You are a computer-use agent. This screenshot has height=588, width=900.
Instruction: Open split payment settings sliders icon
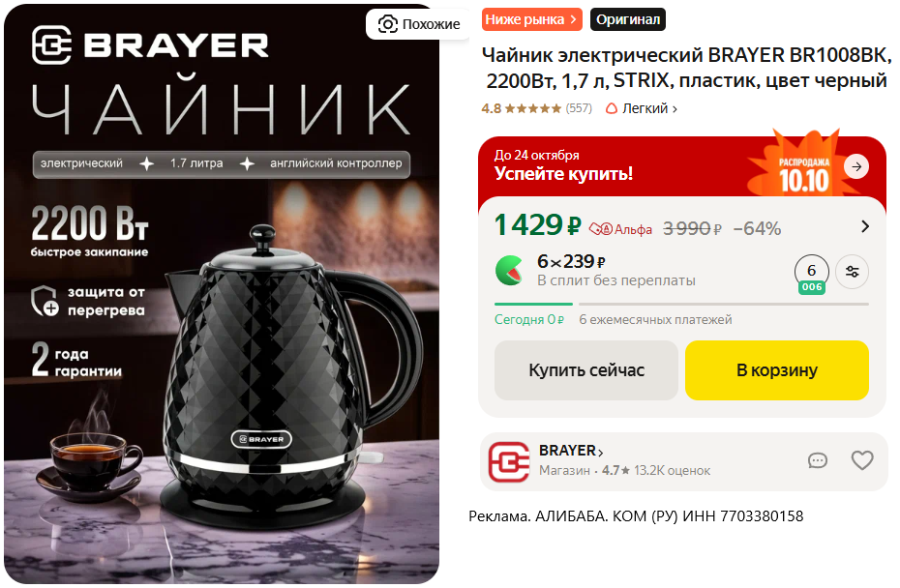coord(852,272)
